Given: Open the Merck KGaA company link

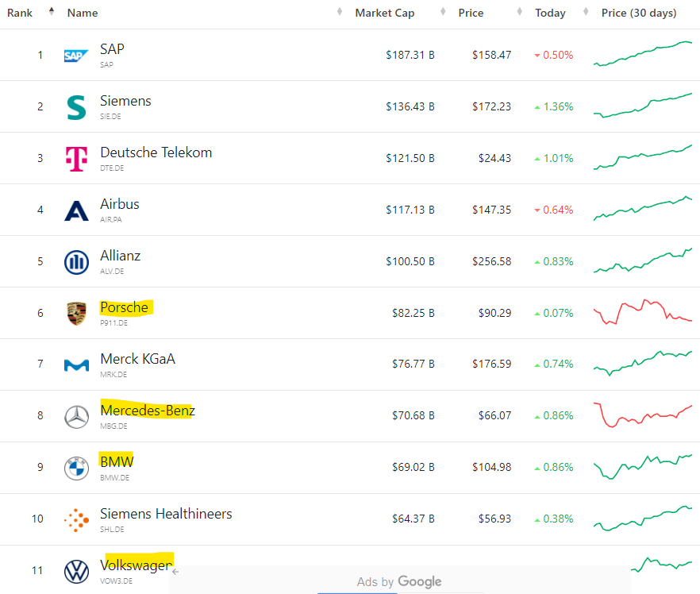Looking at the screenshot, I should tap(137, 359).
